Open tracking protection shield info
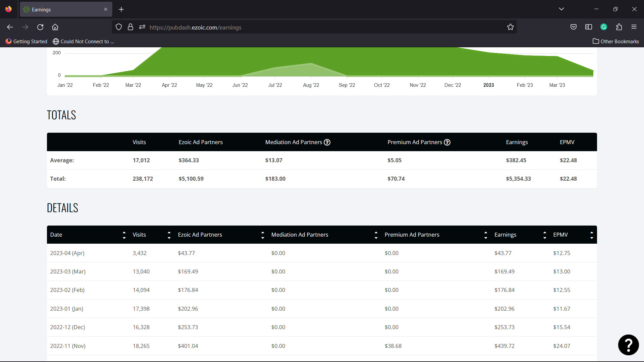This screenshot has height=362, width=644. (119, 27)
